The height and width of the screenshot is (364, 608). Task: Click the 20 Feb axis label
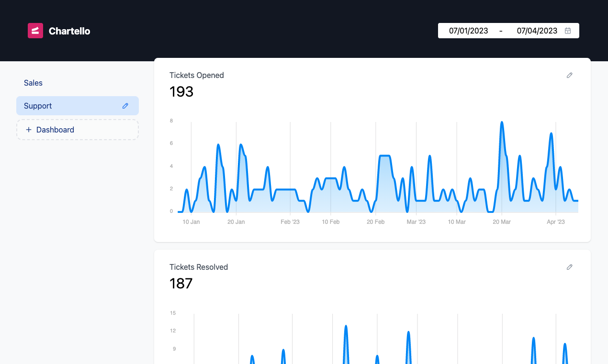pos(376,222)
